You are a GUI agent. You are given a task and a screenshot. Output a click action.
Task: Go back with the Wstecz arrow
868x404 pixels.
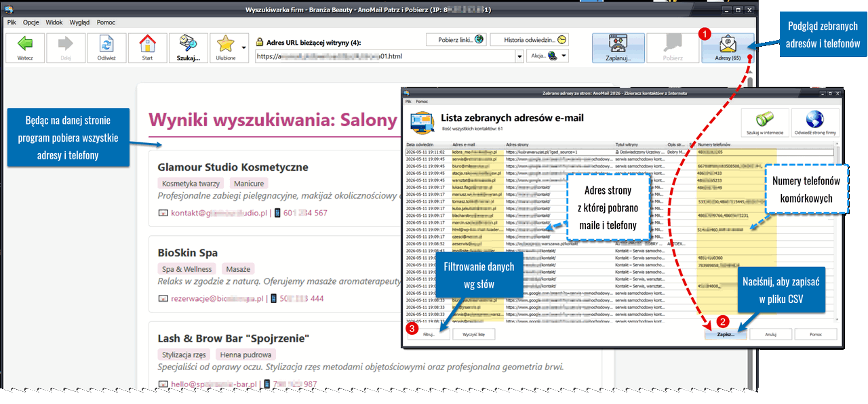[25, 48]
